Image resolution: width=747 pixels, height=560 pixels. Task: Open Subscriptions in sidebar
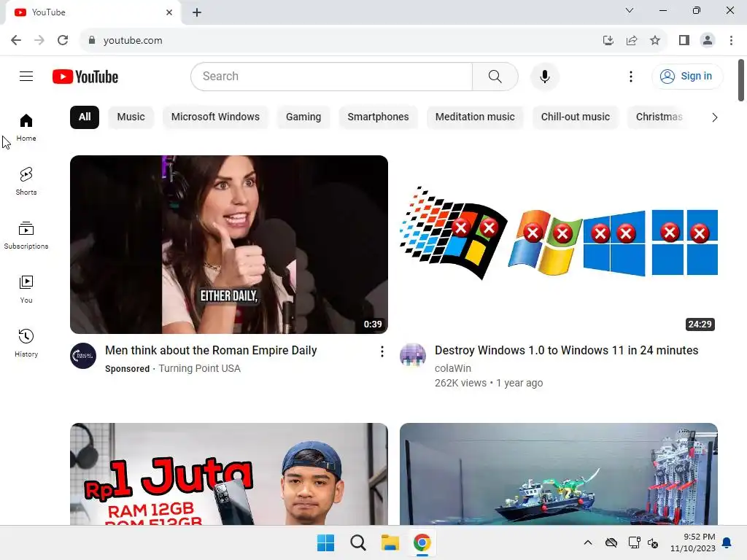click(26, 236)
